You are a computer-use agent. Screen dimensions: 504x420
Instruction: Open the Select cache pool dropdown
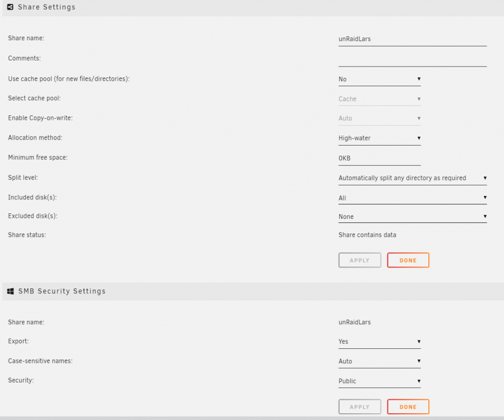coord(380,99)
